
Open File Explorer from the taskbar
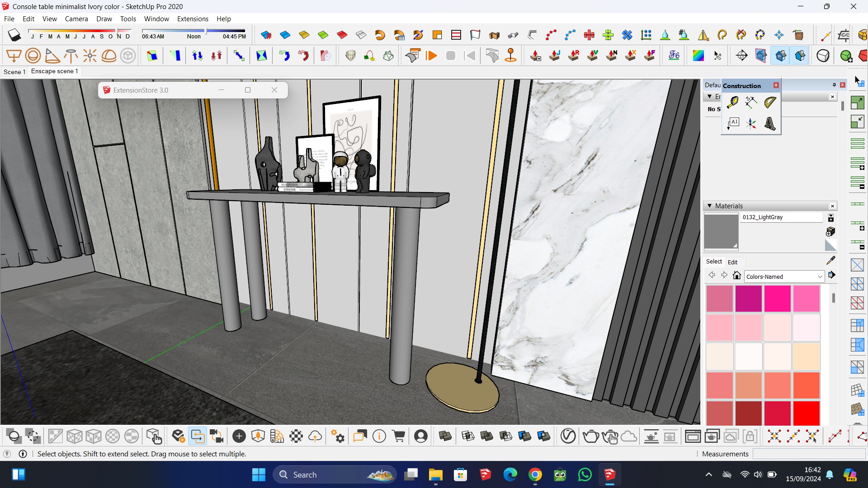(435, 474)
